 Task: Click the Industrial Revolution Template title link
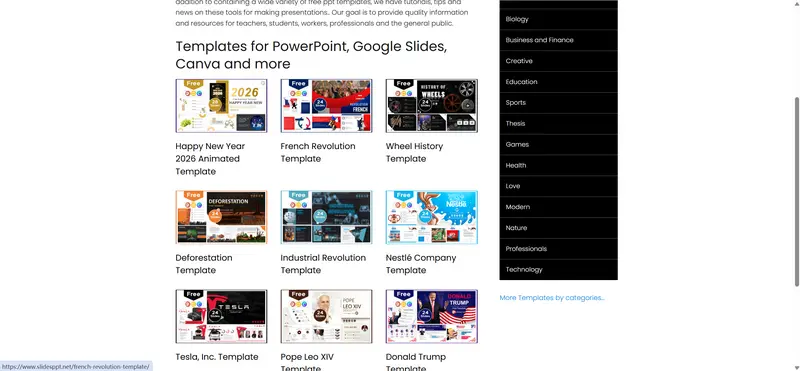click(x=323, y=264)
